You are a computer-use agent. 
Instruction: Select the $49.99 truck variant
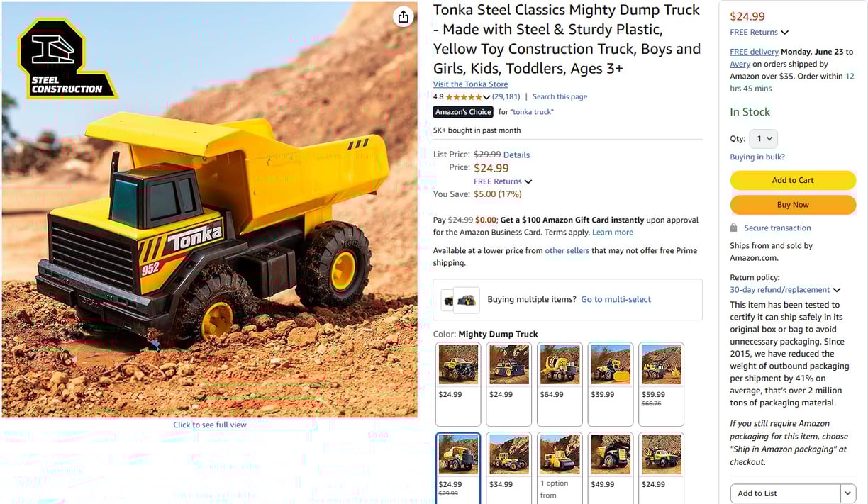(611, 468)
